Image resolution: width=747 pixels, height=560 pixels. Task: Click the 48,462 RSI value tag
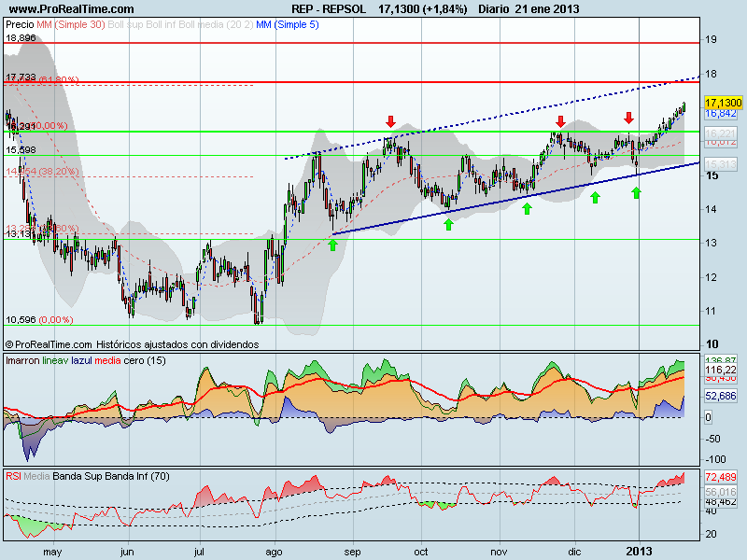coord(720,501)
